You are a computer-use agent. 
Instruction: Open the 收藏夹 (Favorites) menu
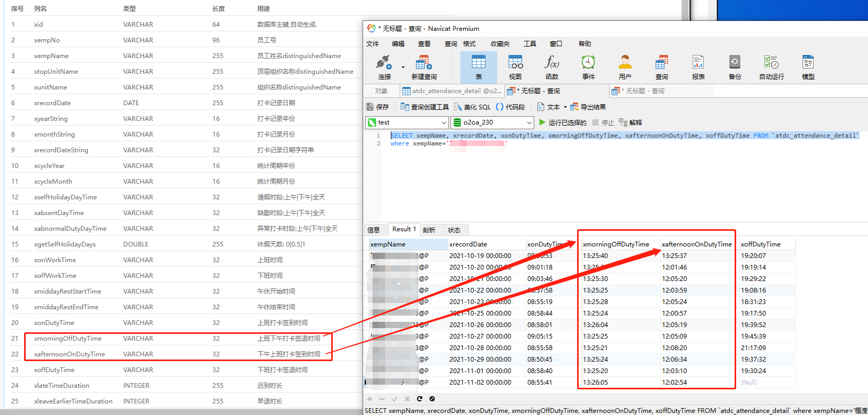click(x=500, y=44)
